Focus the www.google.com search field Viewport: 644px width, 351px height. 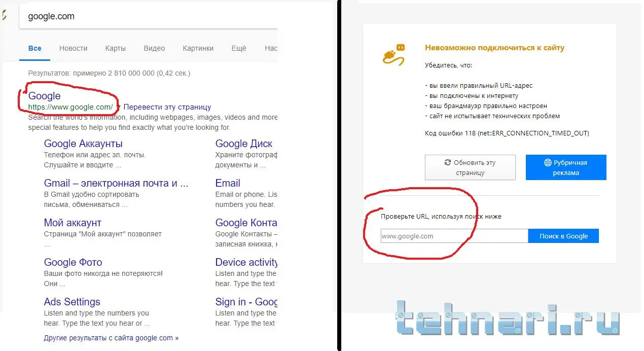(x=454, y=236)
